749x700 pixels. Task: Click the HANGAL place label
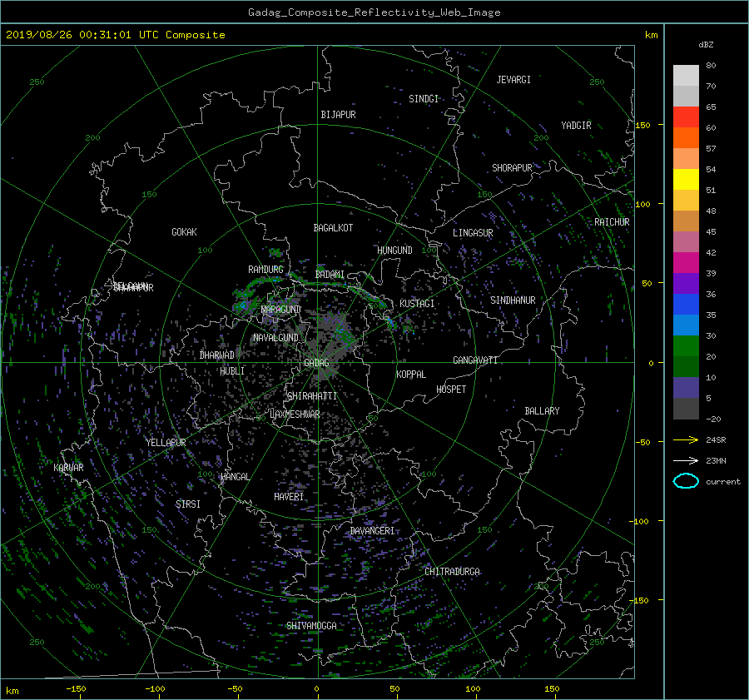point(235,477)
